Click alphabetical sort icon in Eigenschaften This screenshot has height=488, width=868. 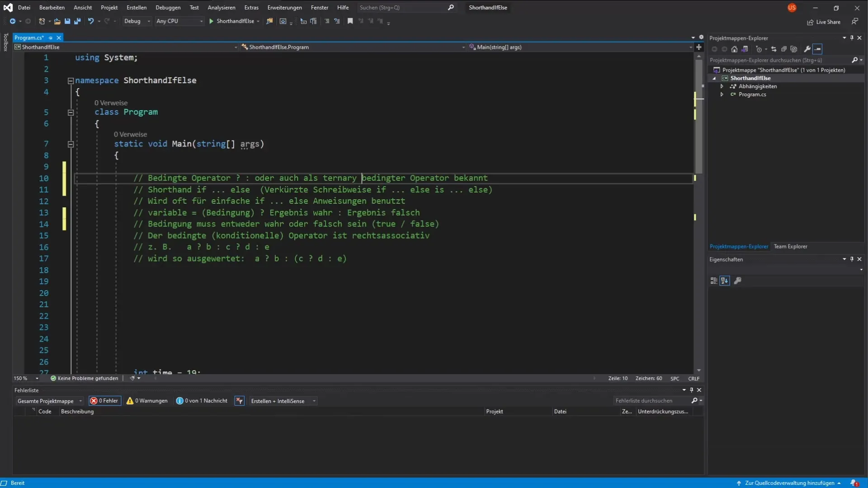coord(725,281)
